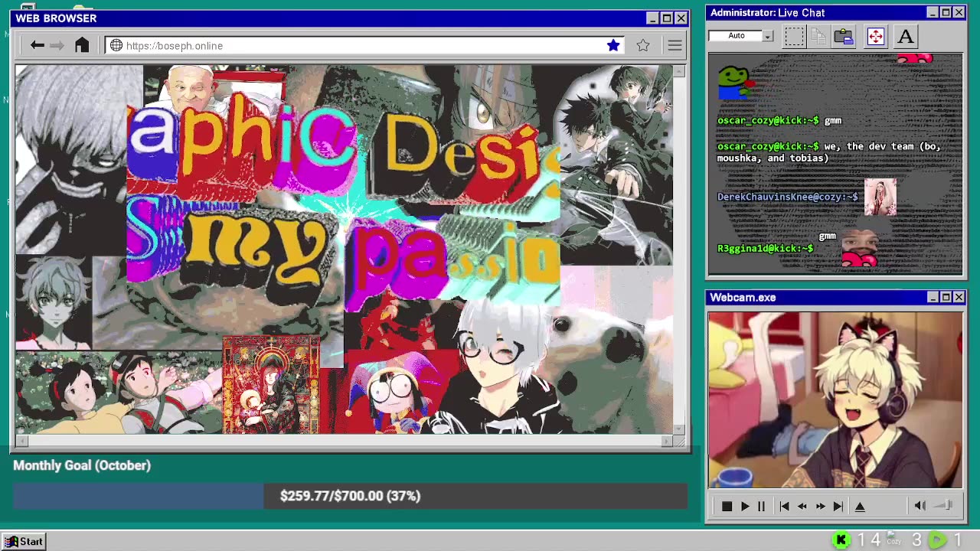Click the Pope photo in the collage
This screenshot has height=551, width=980.
click(x=188, y=88)
